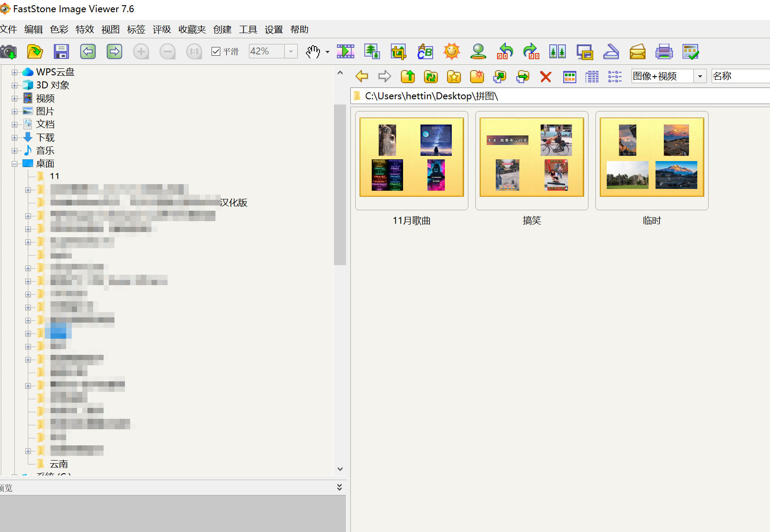Print the image with the printer icon
The image size is (770, 532).
[x=664, y=52]
